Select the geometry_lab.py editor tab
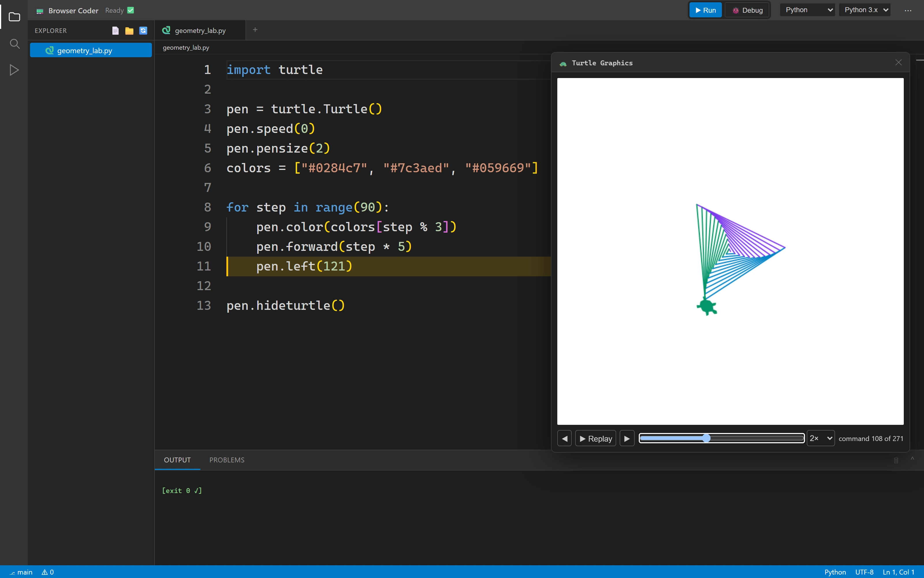The width and height of the screenshot is (924, 578). 200,30
